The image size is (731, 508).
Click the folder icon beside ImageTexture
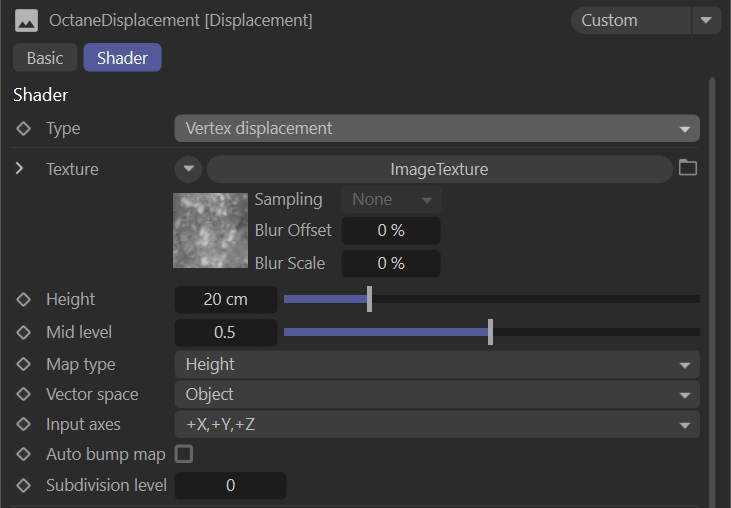point(688,168)
